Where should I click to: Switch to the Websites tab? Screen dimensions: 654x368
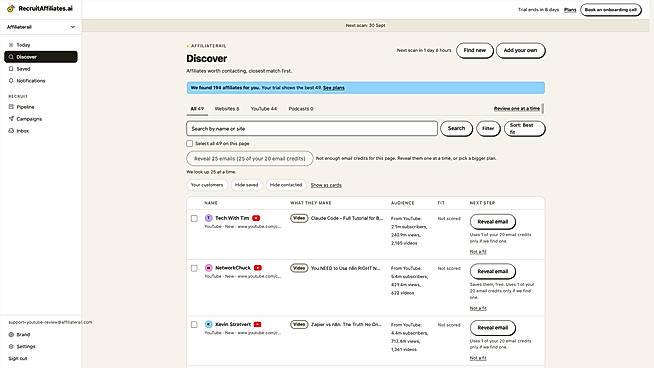[x=227, y=108]
